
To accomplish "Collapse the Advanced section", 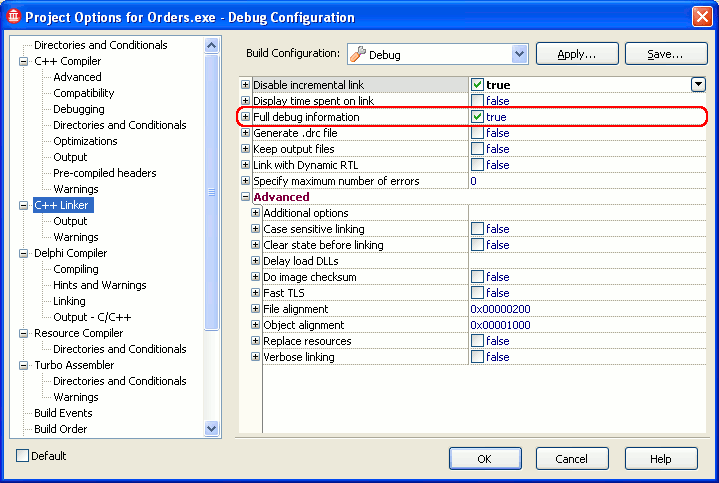I will 246,197.
